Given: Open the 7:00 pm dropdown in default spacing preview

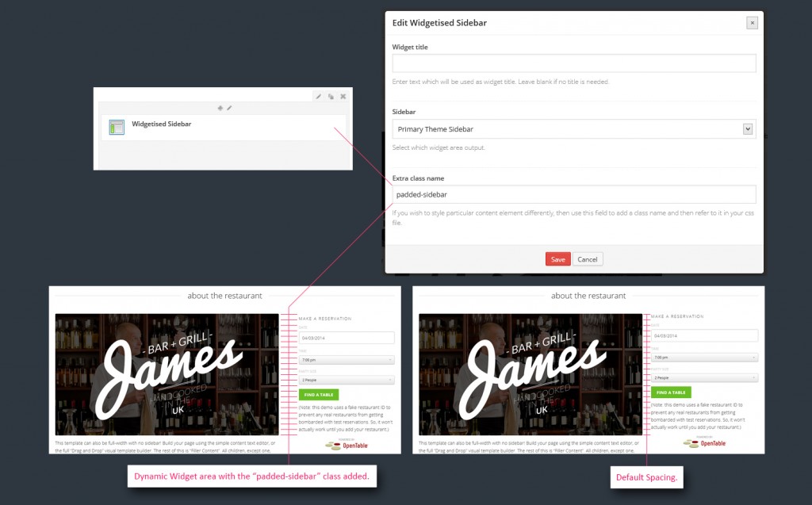Looking at the screenshot, I should [704, 358].
